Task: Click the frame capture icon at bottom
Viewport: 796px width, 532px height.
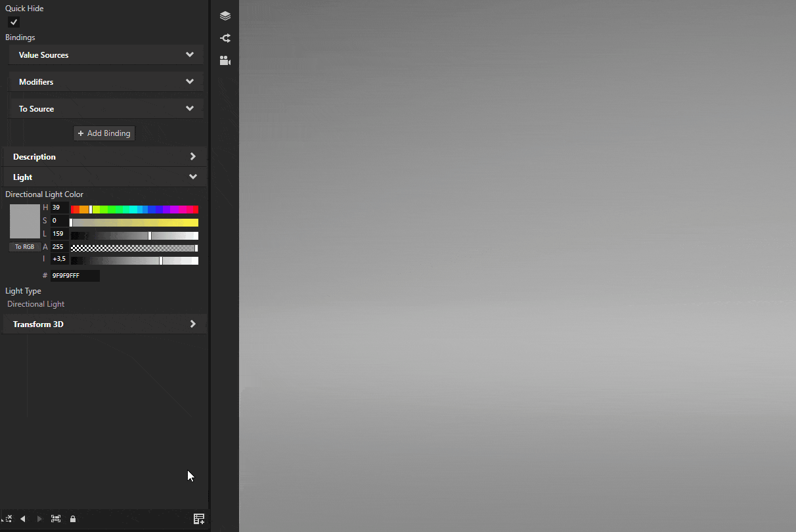Action: [55, 518]
